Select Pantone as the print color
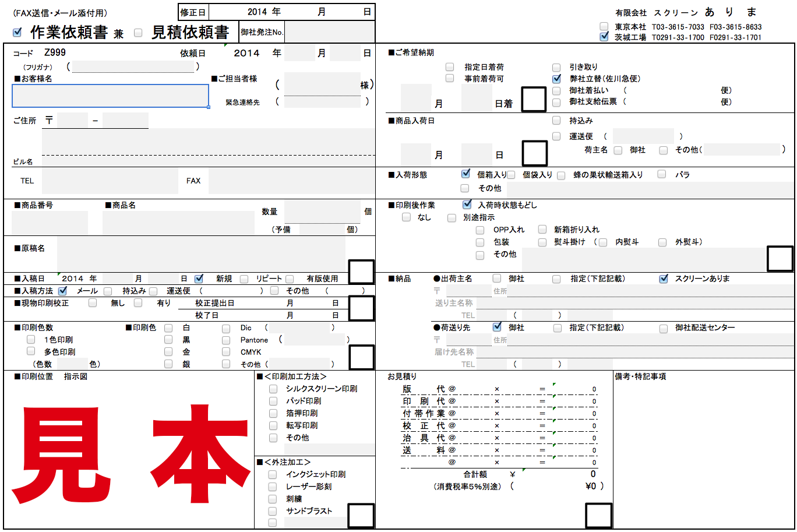 [224, 339]
